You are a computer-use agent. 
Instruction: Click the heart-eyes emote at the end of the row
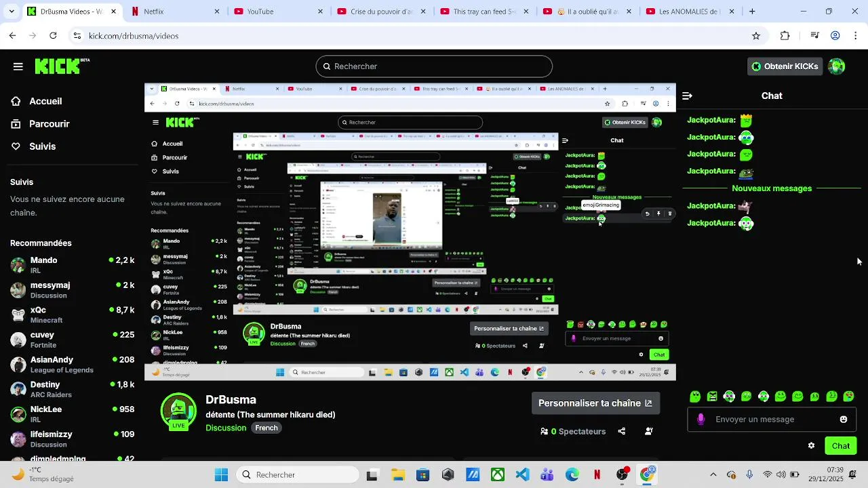tap(848, 396)
